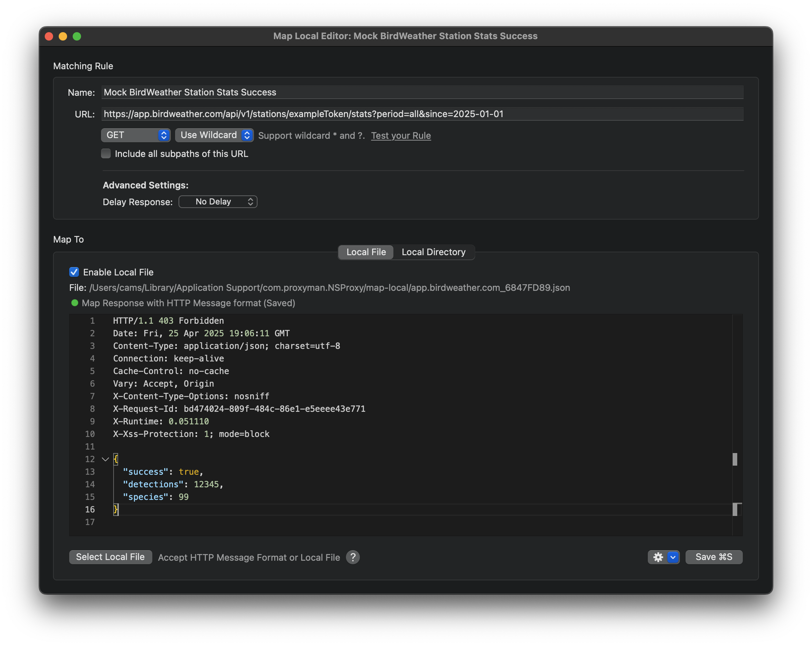Open the GET method dropdown
This screenshot has height=646, width=812.
[x=136, y=135]
